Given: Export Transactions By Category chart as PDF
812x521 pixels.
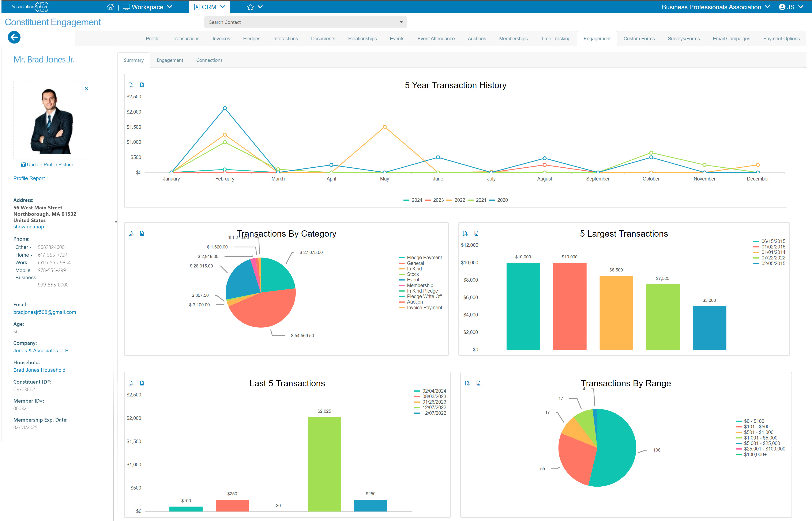Looking at the screenshot, I should point(131,234).
